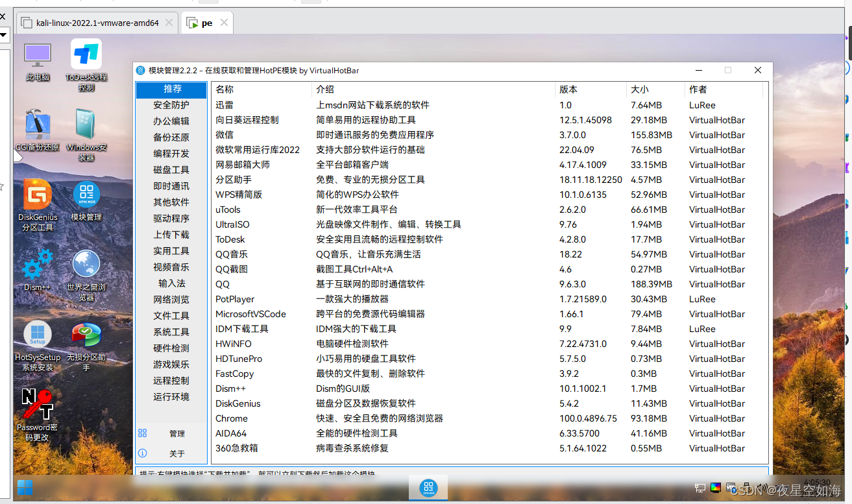The width and height of the screenshot is (852, 504).
Task: Select the 微信 module row
Action: tap(488, 135)
